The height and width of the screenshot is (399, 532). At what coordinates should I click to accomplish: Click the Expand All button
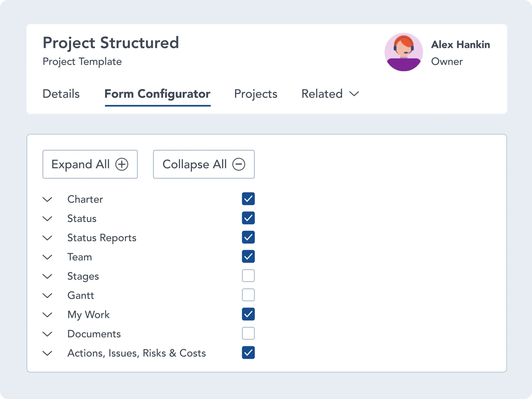[x=90, y=164]
